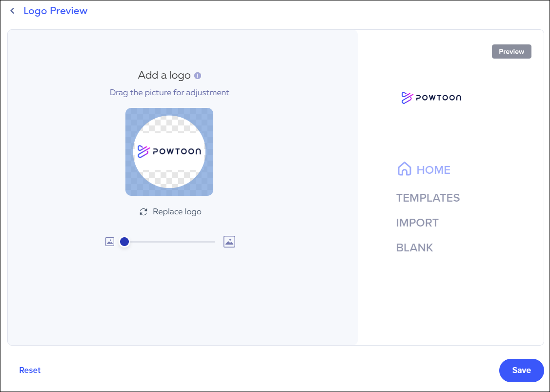Select IMPORT in the preview sidebar
550x392 pixels.
pyautogui.click(x=417, y=223)
